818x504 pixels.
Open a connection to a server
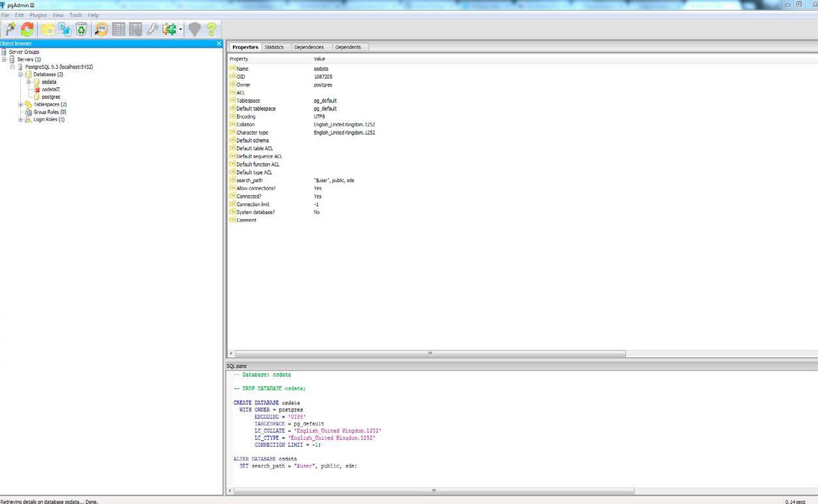(10, 29)
